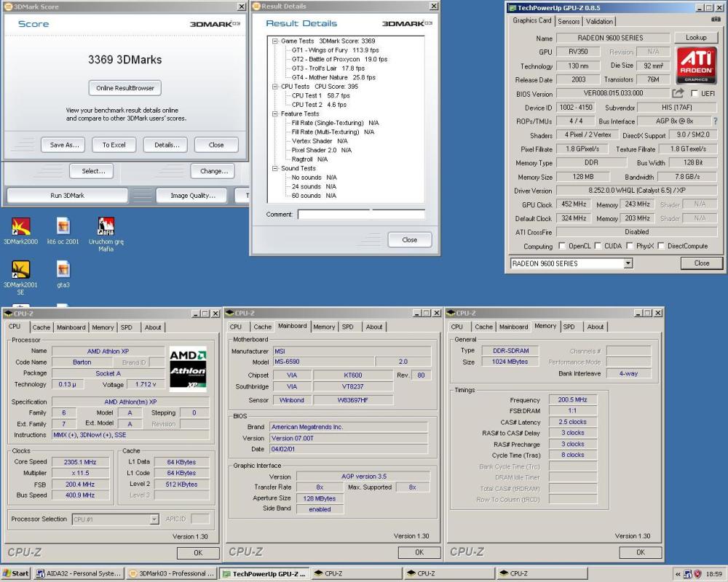Screen dimensions: 728x582
Task: Check the DirectCompute checkbox
Action: coord(661,246)
